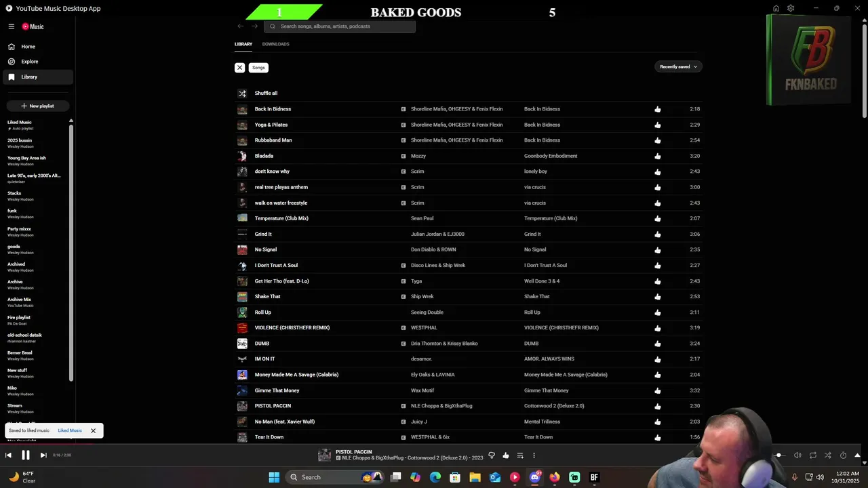Open the hamburger guide menu

(12, 26)
